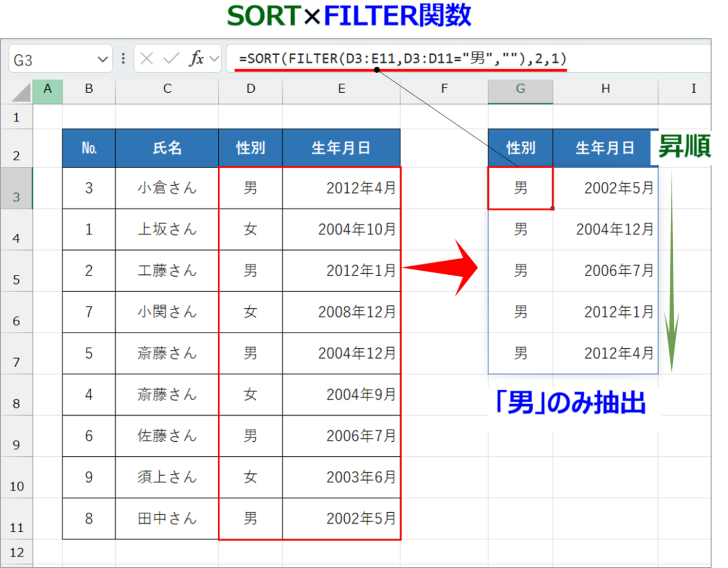Select the cell showing 2002年5月 in column E
Screen dimensions: 728x568
(x=341, y=519)
